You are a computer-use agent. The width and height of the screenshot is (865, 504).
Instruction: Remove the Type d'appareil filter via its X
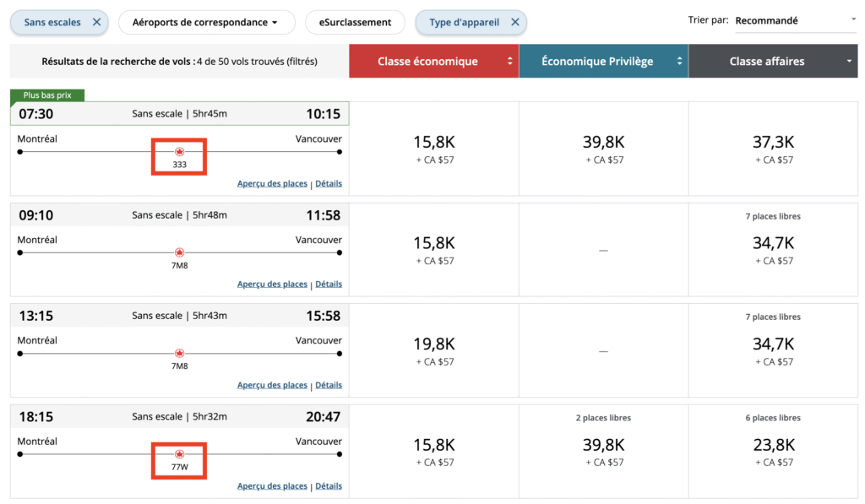pyautogui.click(x=514, y=22)
